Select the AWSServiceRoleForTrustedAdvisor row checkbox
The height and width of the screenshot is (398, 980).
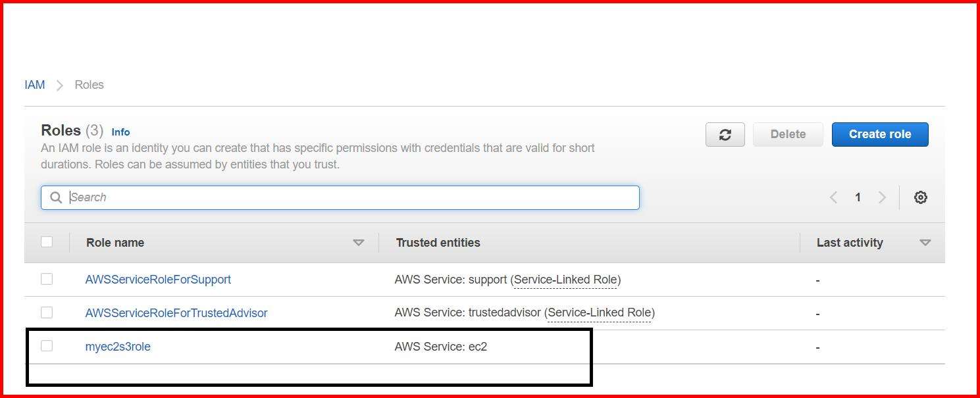(47, 312)
